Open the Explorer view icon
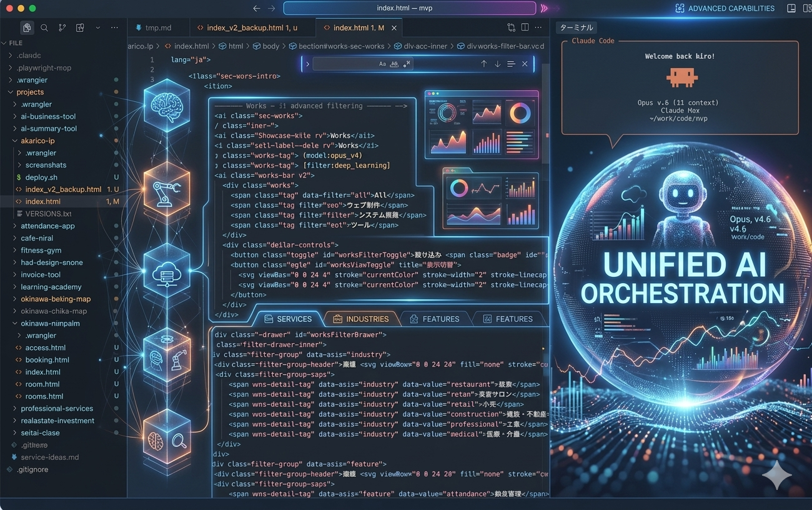Screen dimensions: 812x510 click(x=26, y=27)
